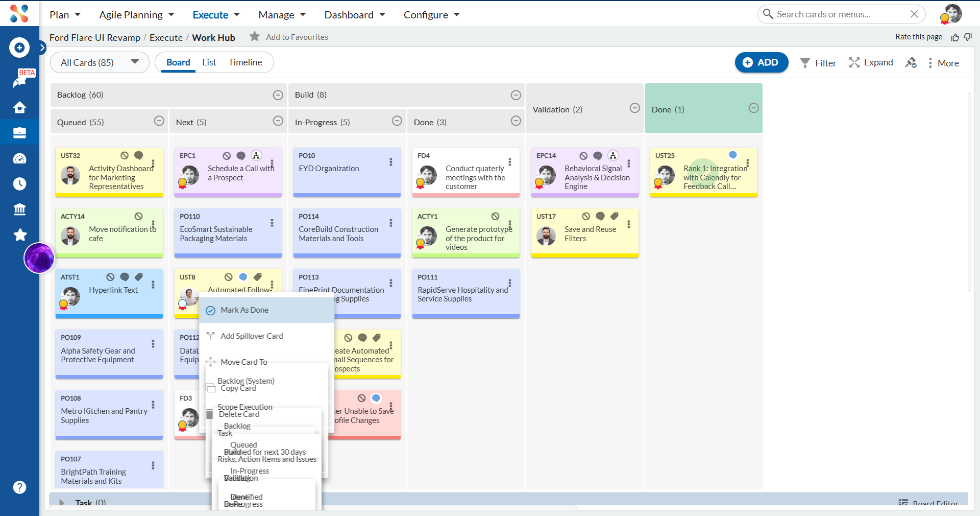This screenshot has width=980, height=516.
Task: Collapse the Backlog column group
Action: pyautogui.click(x=278, y=95)
